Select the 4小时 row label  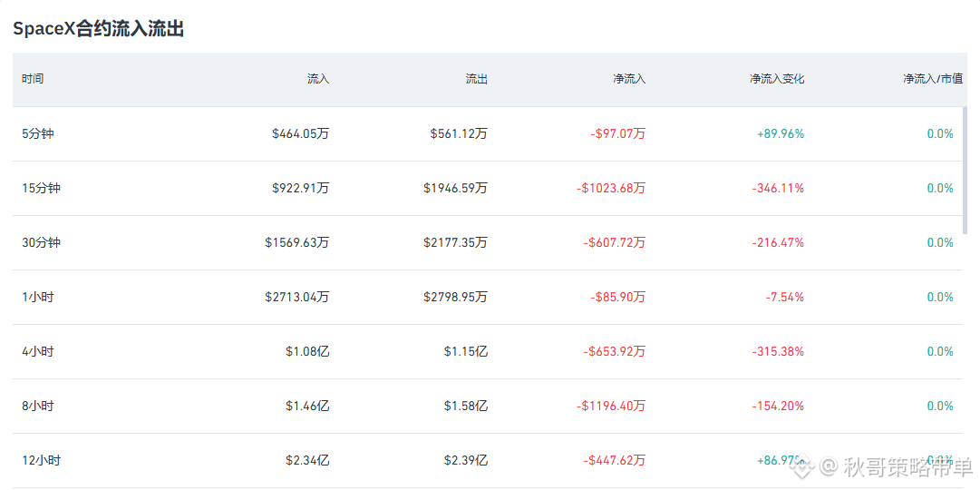click(x=38, y=351)
